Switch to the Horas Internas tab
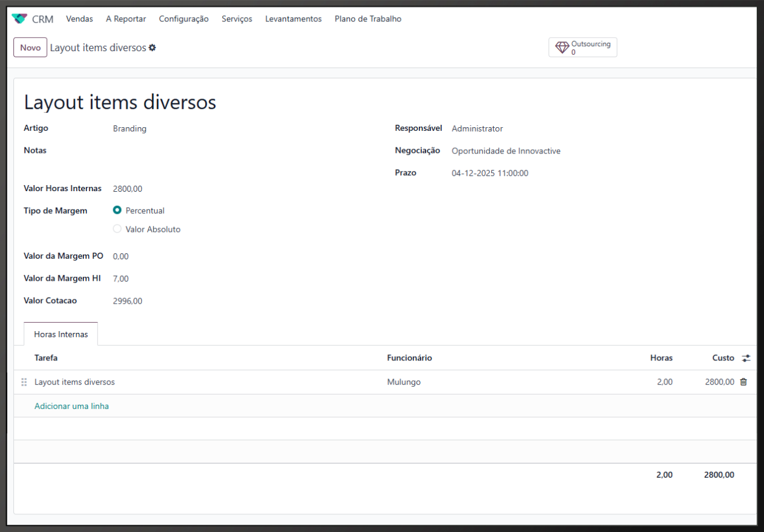This screenshot has height=532, width=764. coord(61,334)
